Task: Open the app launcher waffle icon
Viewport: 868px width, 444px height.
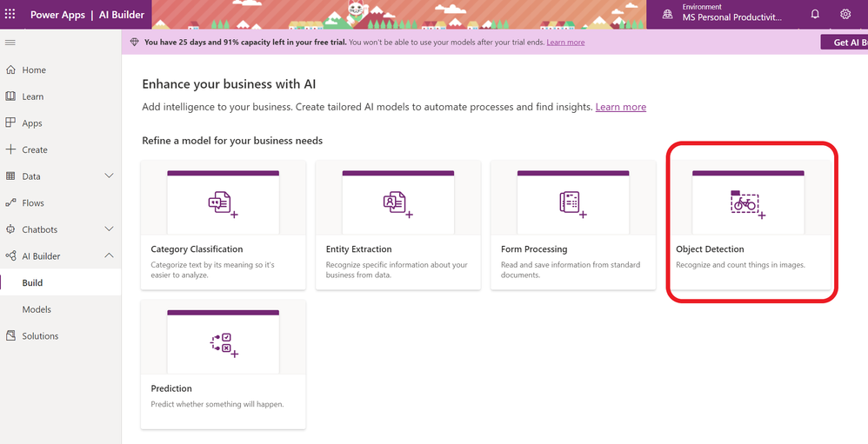Action: (x=10, y=15)
